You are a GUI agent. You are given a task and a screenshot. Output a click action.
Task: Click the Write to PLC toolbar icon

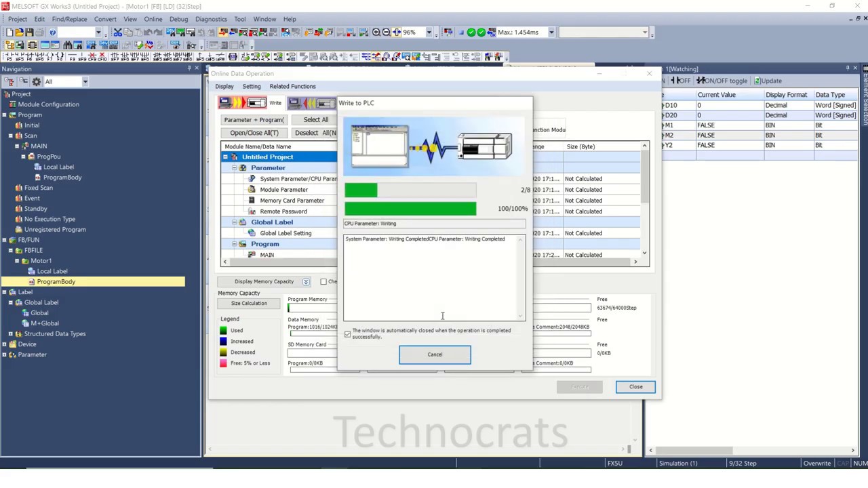[223, 32]
